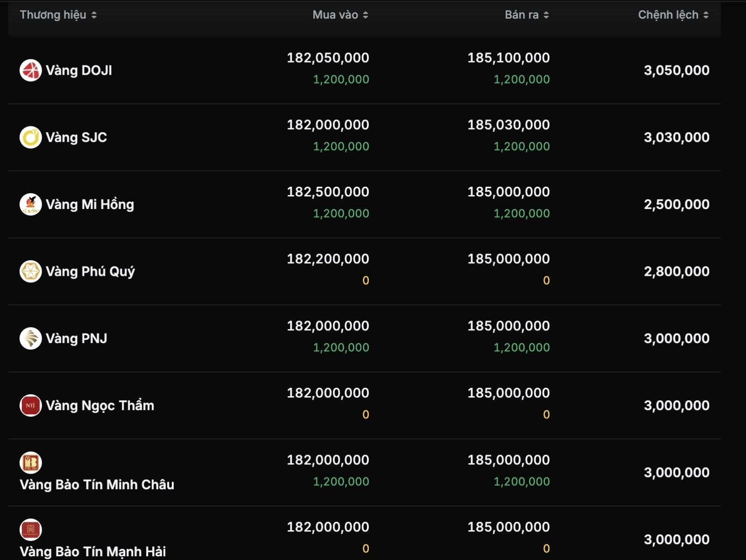
Task: Select Vàng SJC buy price 182,000,000
Action: tap(328, 125)
